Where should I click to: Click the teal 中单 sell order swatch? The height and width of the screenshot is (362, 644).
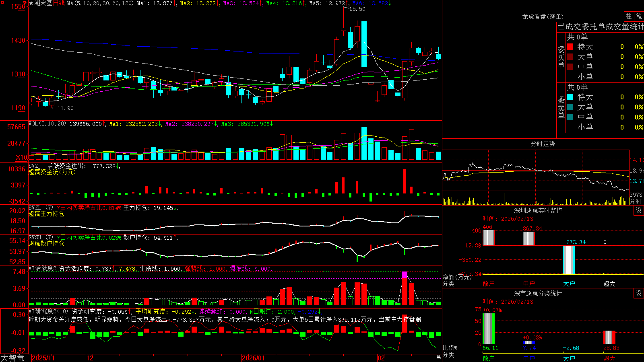(570, 117)
